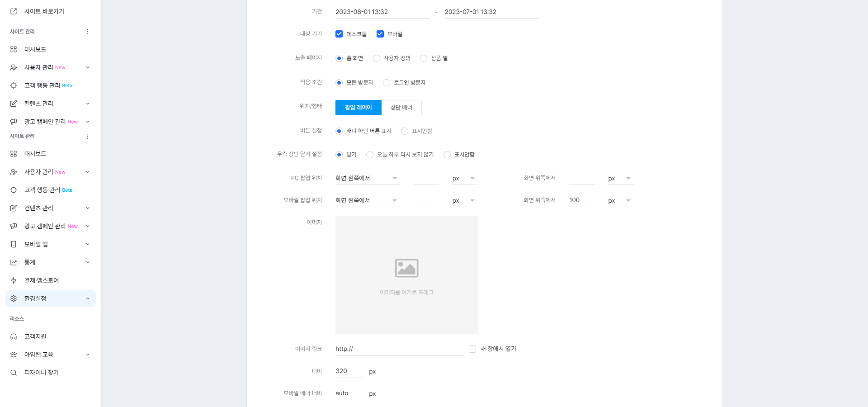Expand the mobile popup px unit dropdown

pyautogui.click(x=464, y=200)
